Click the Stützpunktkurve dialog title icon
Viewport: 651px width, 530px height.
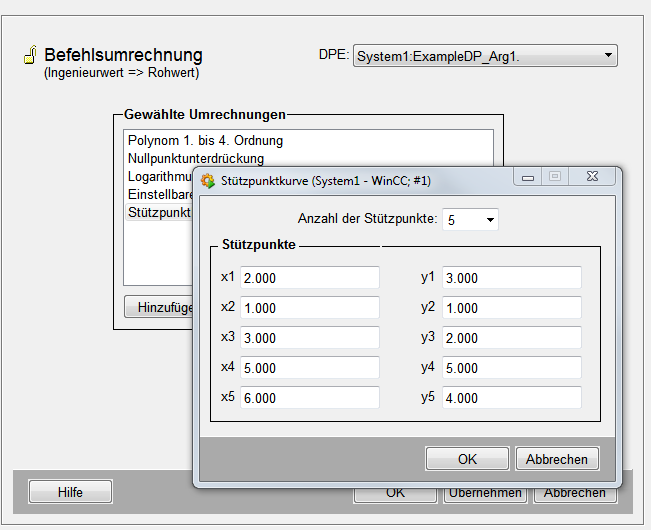pyautogui.click(x=208, y=181)
